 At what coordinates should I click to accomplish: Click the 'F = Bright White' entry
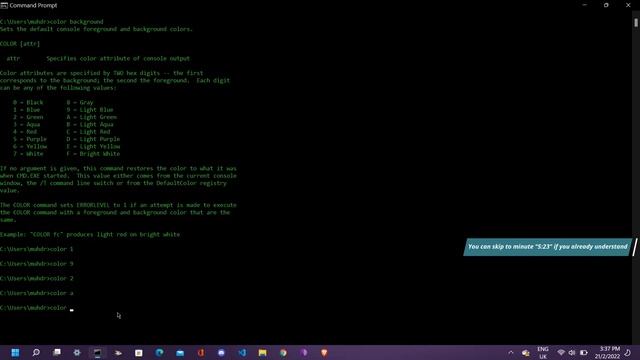pyautogui.click(x=93, y=154)
